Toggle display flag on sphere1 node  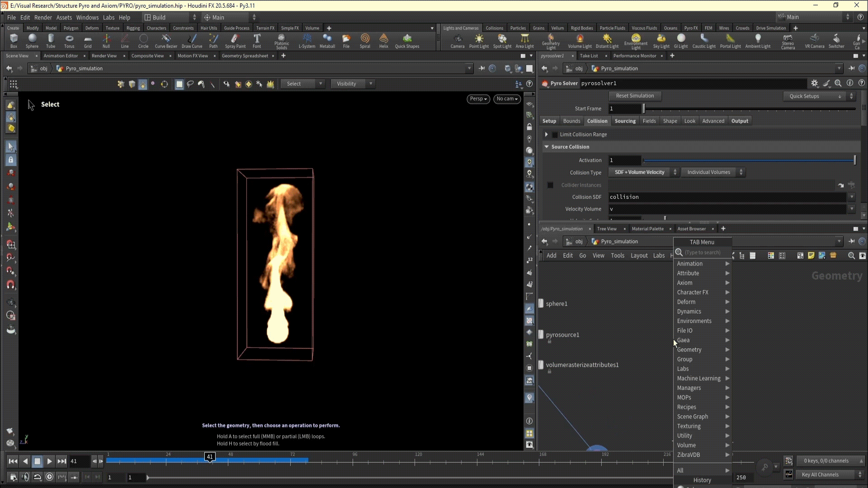coord(541,304)
